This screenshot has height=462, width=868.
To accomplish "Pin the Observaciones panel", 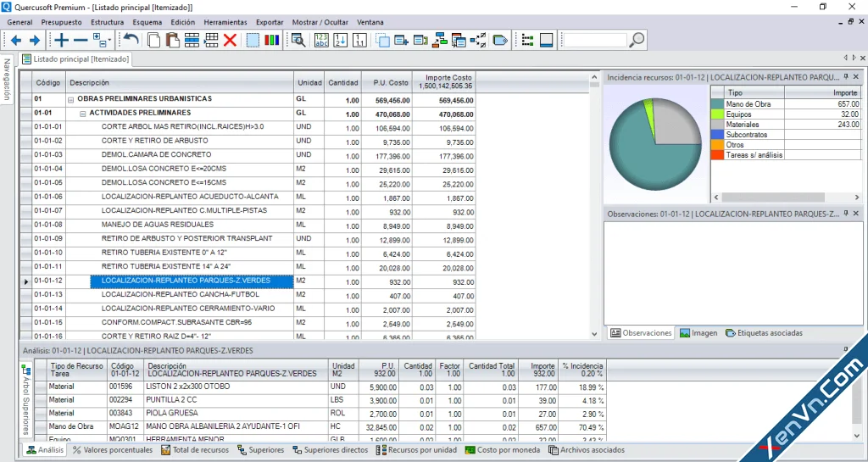I will [x=846, y=213].
